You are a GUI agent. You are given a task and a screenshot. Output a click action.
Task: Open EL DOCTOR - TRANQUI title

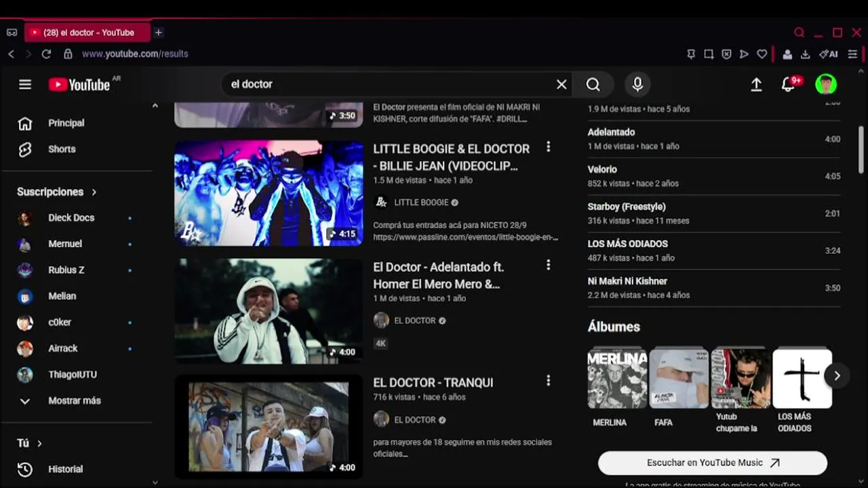(x=433, y=382)
